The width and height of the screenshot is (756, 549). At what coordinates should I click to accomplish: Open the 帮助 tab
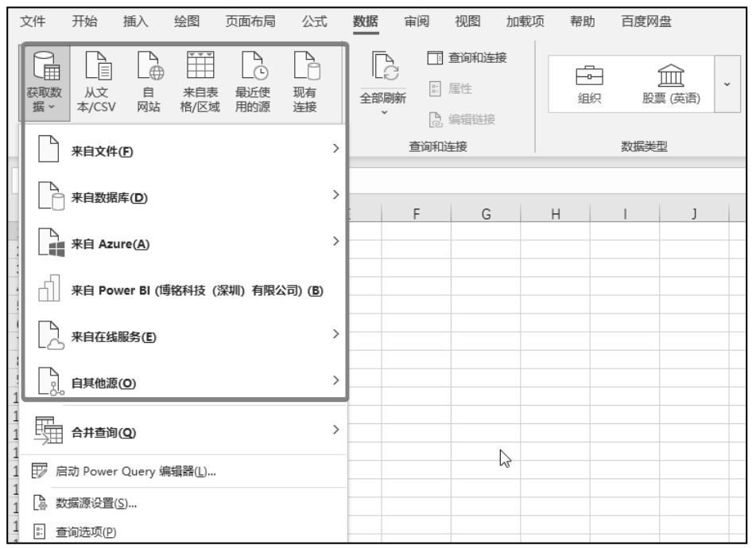pyautogui.click(x=583, y=21)
